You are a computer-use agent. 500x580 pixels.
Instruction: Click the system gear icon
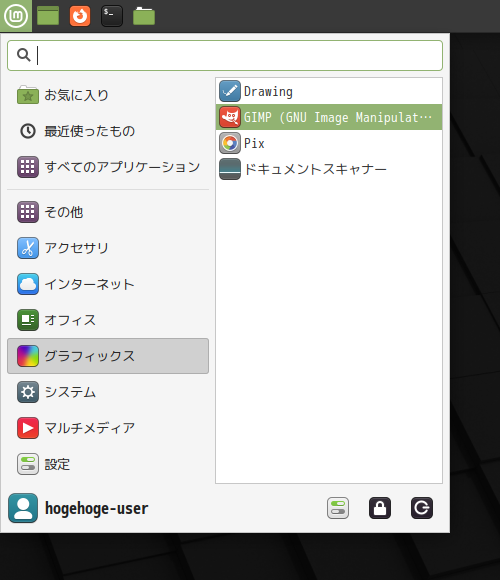pos(28,392)
